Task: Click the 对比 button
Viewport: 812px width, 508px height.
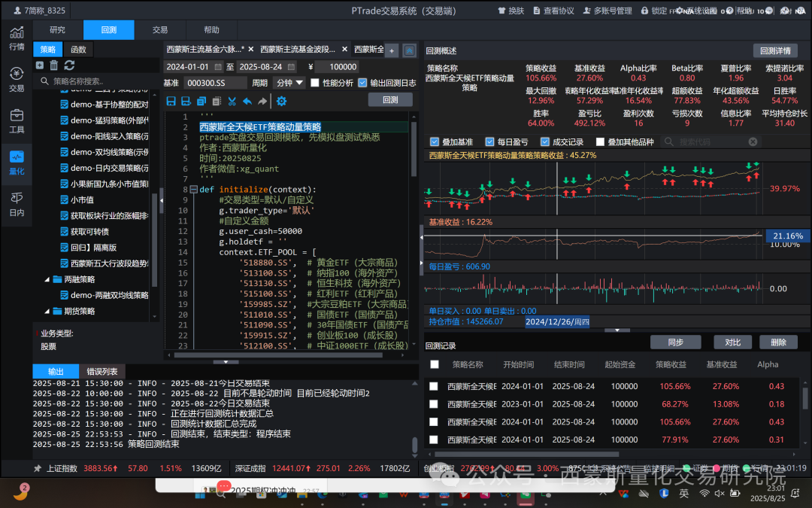Action: click(733, 342)
